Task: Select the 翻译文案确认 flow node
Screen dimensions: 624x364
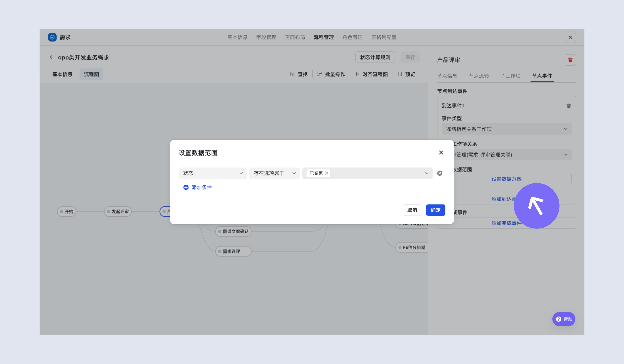Action: (233, 231)
